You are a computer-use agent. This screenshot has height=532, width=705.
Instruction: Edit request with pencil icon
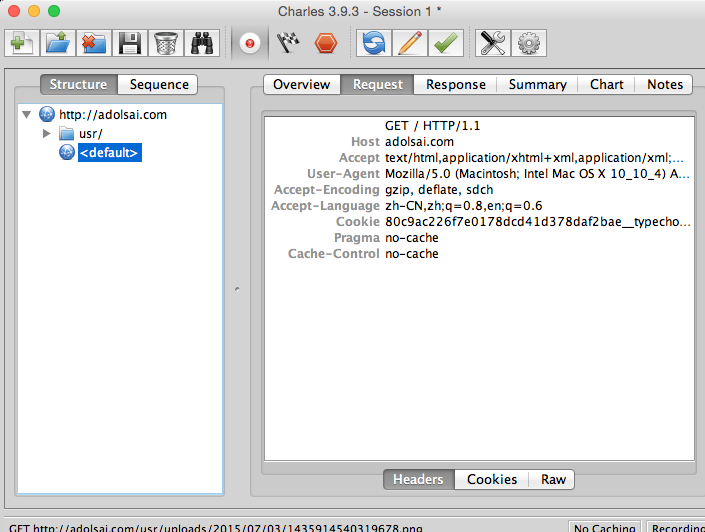point(410,43)
